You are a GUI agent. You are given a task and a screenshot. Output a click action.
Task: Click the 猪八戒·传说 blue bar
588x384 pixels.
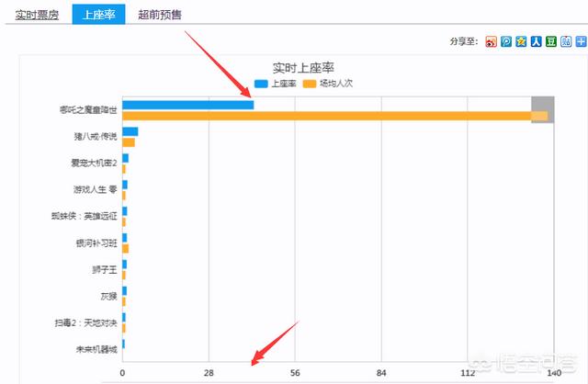click(130, 131)
